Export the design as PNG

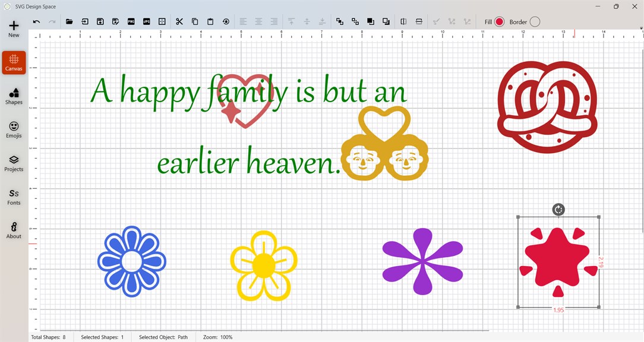[x=131, y=22]
